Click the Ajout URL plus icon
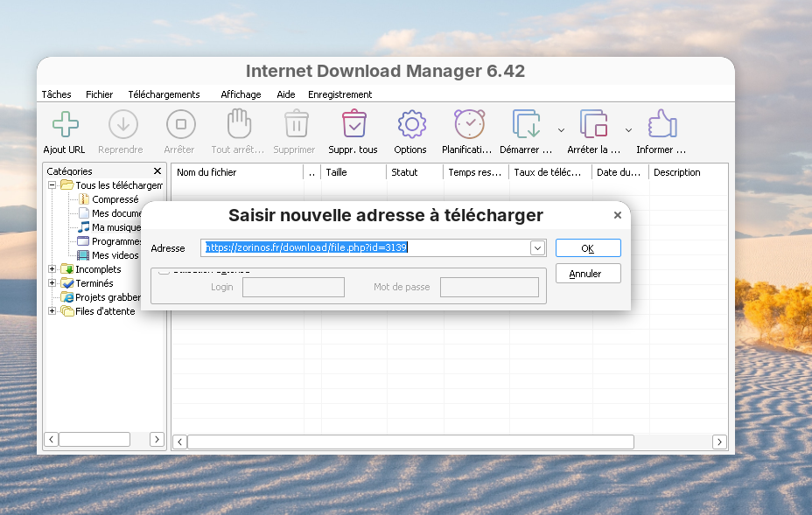812x515 pixels. pos(65,125)
